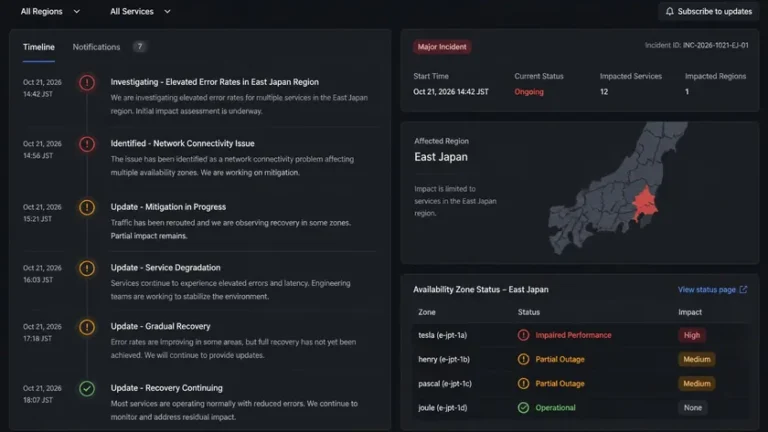Select the henry (e-jpt-1b) zone row
The width and height of the screenshot is (768, 432).
[x=581, y=359]
